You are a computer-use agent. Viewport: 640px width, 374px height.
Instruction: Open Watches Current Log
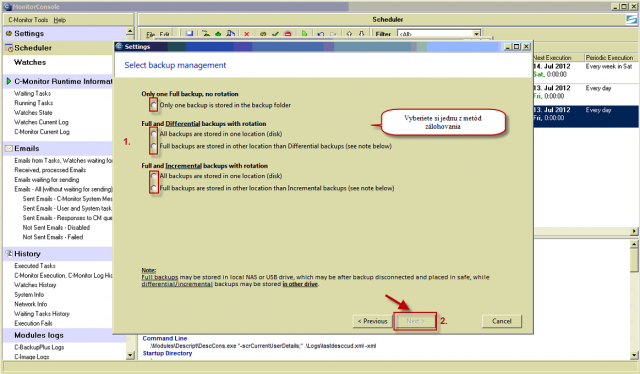click(x=41, y=122)
